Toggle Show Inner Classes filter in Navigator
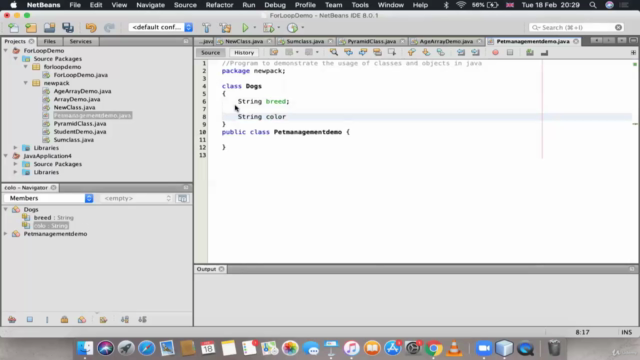This screenshot has height=360, width=640. (x=82, y=320)
